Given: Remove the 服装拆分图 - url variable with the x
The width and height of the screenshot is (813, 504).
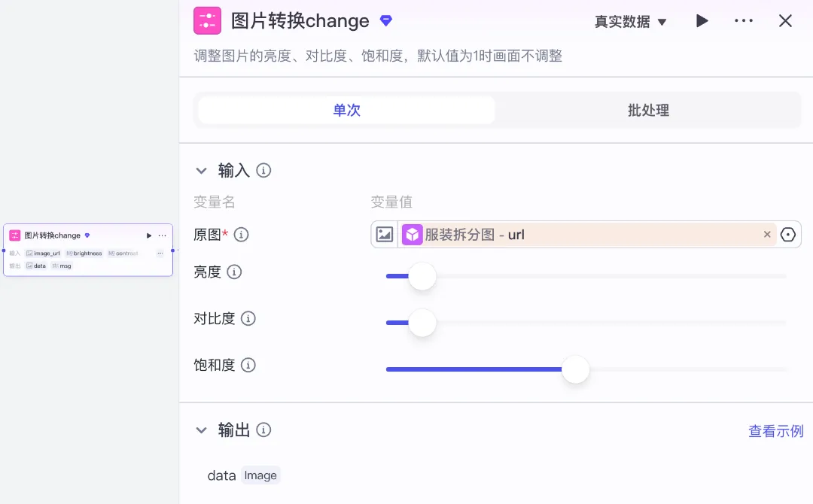Looking at the screenshot, I should [x=767, y=235].
